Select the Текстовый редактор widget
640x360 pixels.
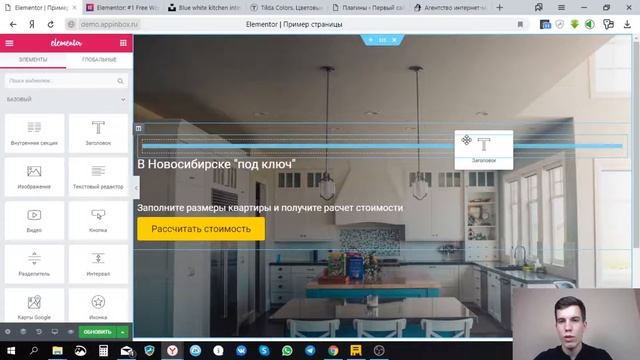(x=98, y=177)
